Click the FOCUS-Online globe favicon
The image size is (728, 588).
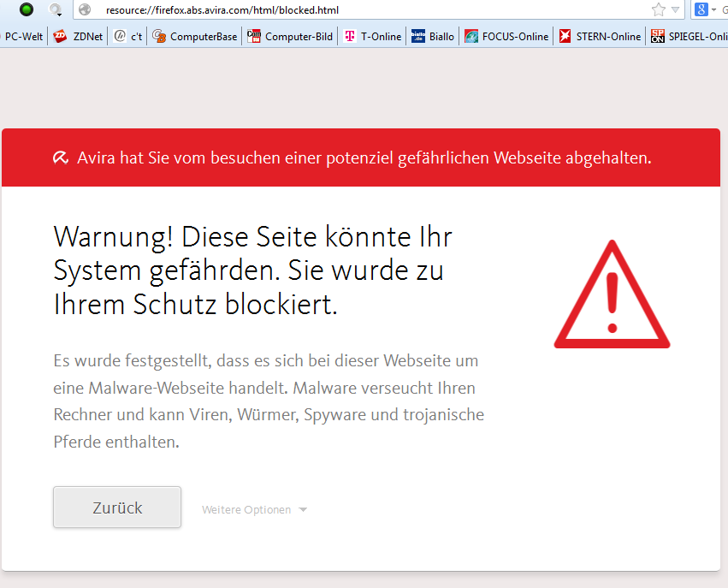pos(471,36)
